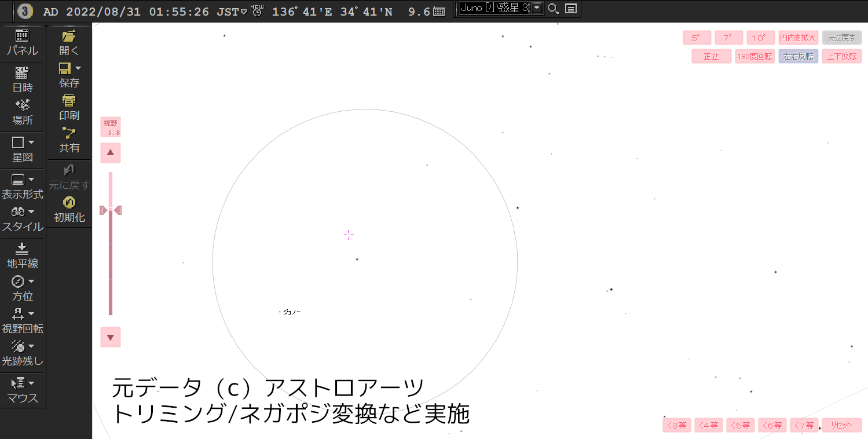Open the スタイル style options
This screenshot has width=868, height=439.
click(23, 219)
